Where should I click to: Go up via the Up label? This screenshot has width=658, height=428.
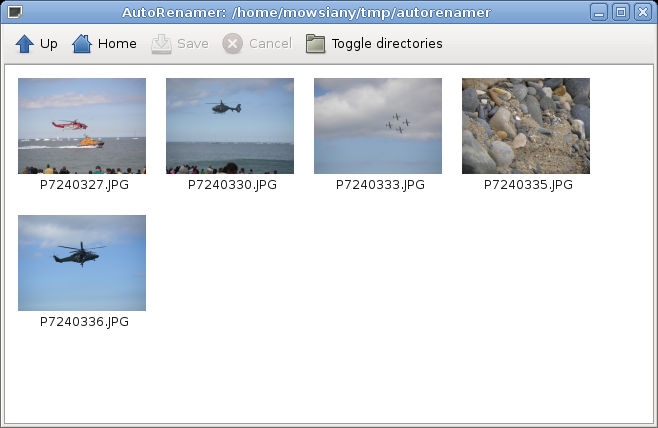[49, 44]
